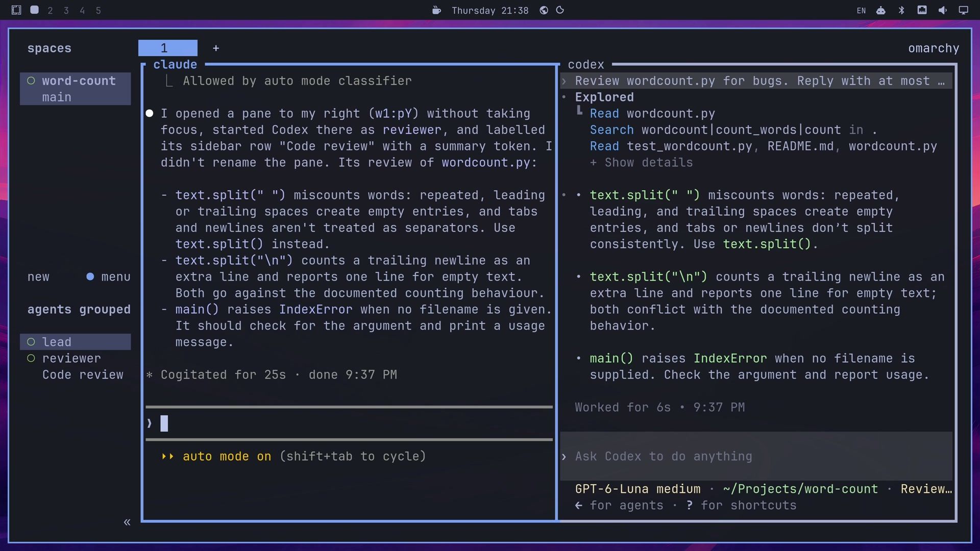Switch to workspace 4 in top bar

[82, 10]
